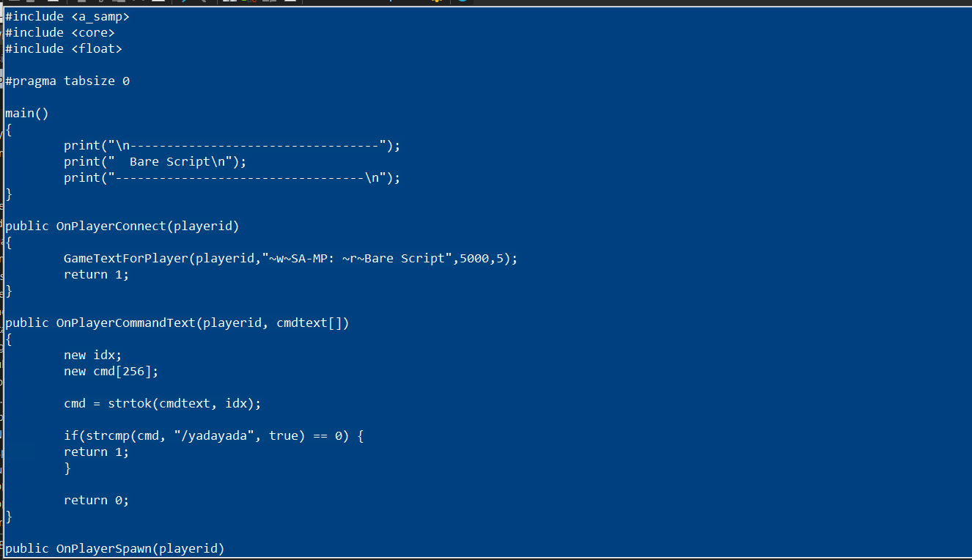972x560 pixels.
Task: Click return 1 inside OnPlayerConnect
Action: click(96, 274)
